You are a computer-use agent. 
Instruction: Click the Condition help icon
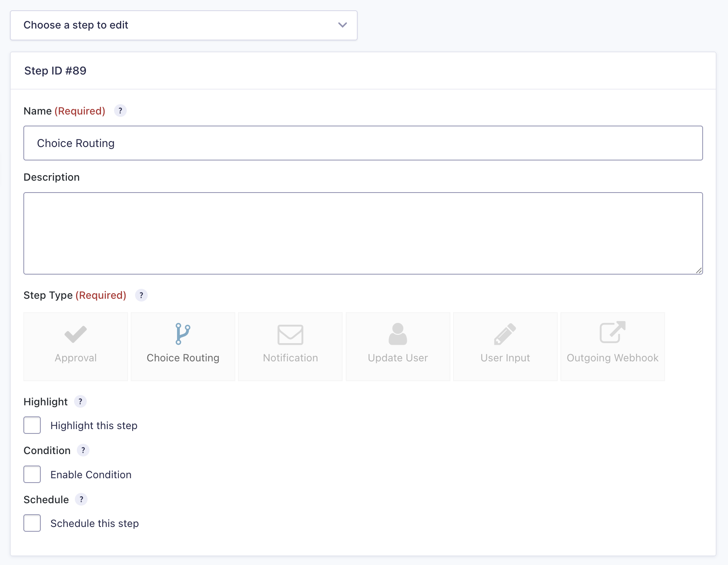pos(83,450)
